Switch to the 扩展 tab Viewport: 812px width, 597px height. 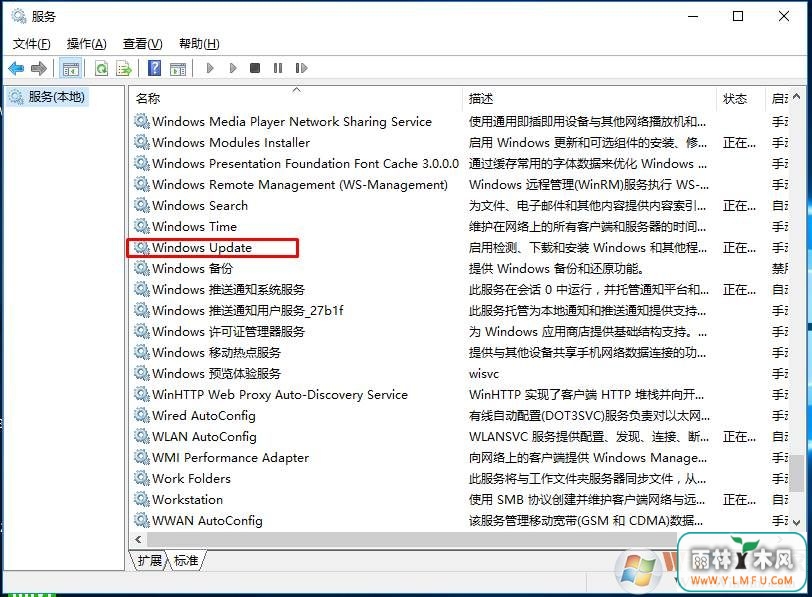coord(150,560)
